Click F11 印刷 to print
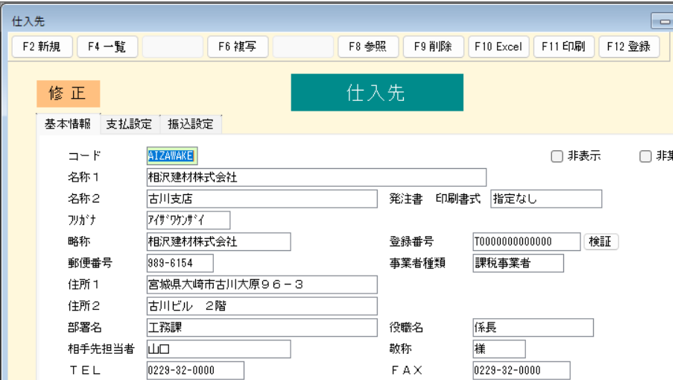 tap(564, 47)
